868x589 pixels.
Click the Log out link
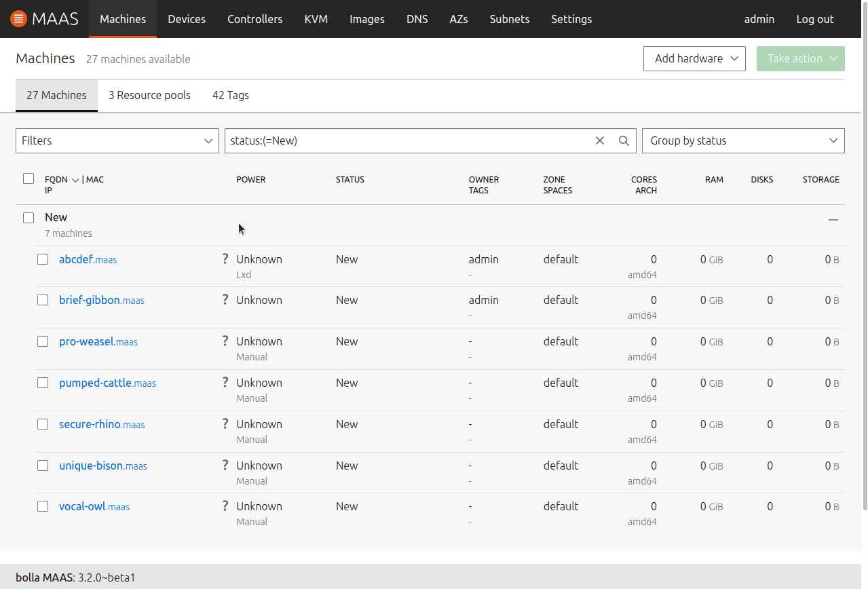[814, 19]
